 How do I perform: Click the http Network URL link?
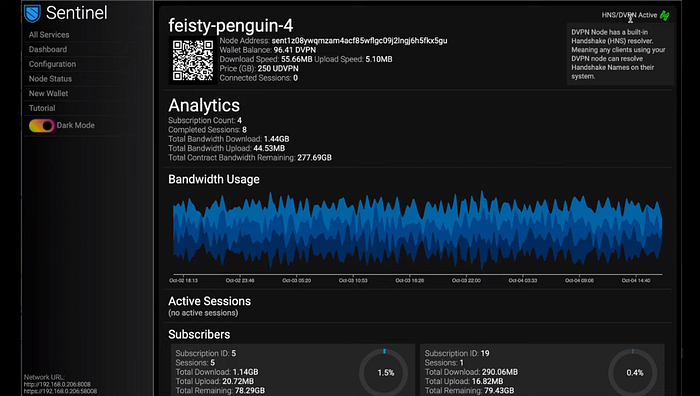(x=57, y=384)
